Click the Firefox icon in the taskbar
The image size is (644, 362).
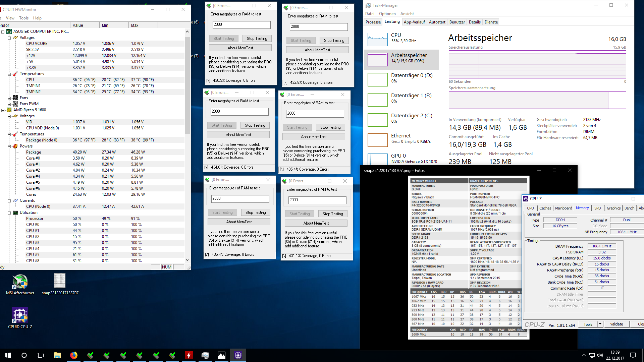(73, 355)
